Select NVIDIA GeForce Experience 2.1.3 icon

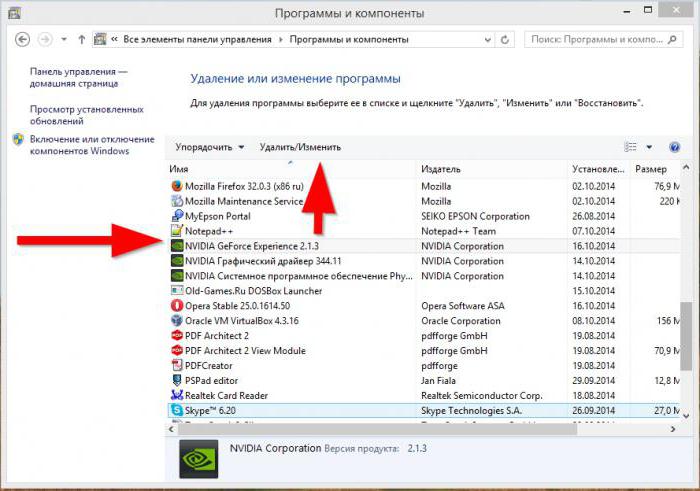177,246
